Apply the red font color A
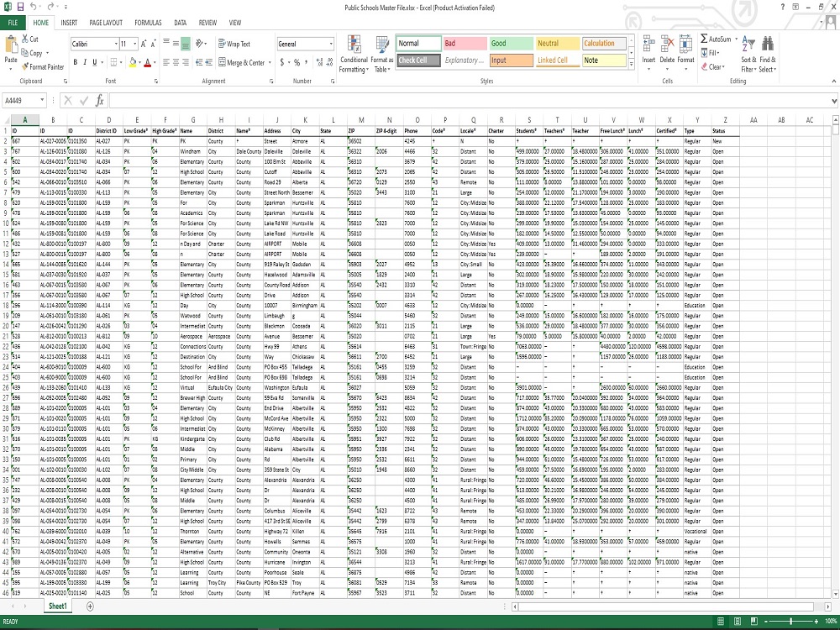 [148, 62]
